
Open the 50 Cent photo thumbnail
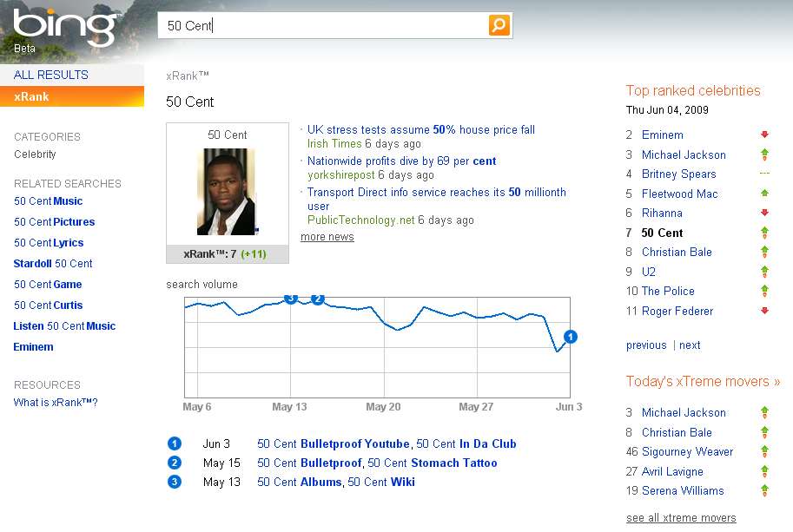pyautogui.click(x=227, y=192)
